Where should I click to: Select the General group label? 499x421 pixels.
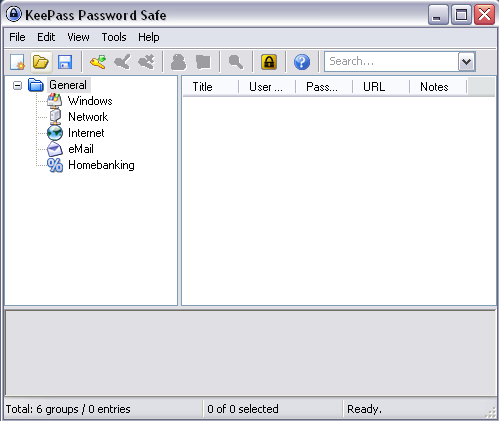click(68, 85)
